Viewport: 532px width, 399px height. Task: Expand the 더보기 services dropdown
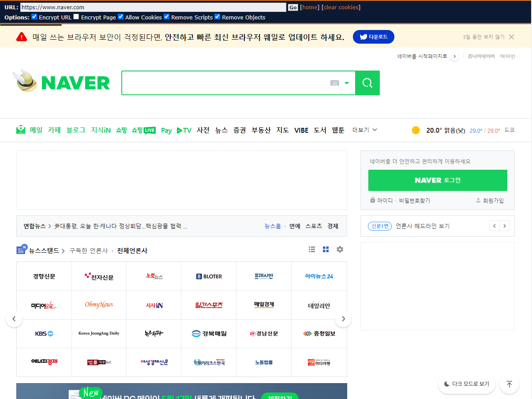[x=365, y=130]
